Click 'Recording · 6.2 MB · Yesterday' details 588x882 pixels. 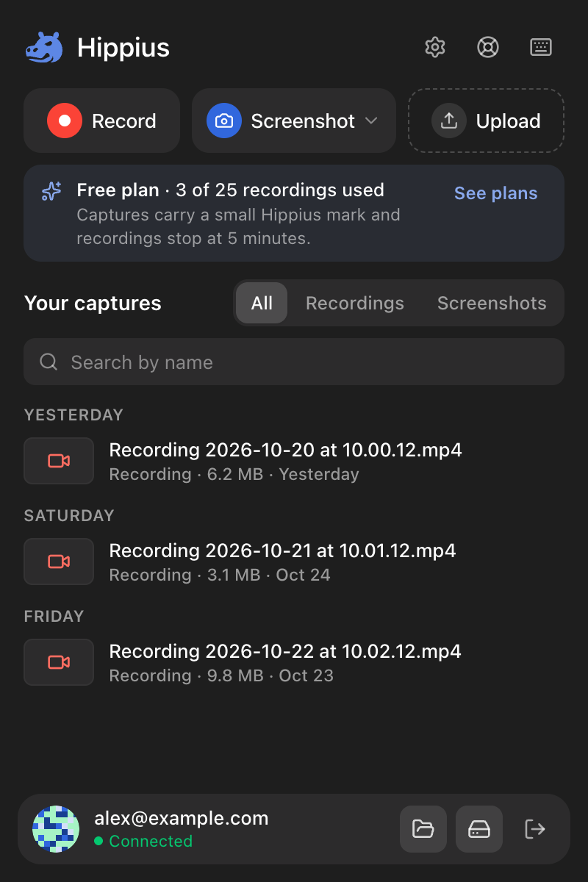234,474
